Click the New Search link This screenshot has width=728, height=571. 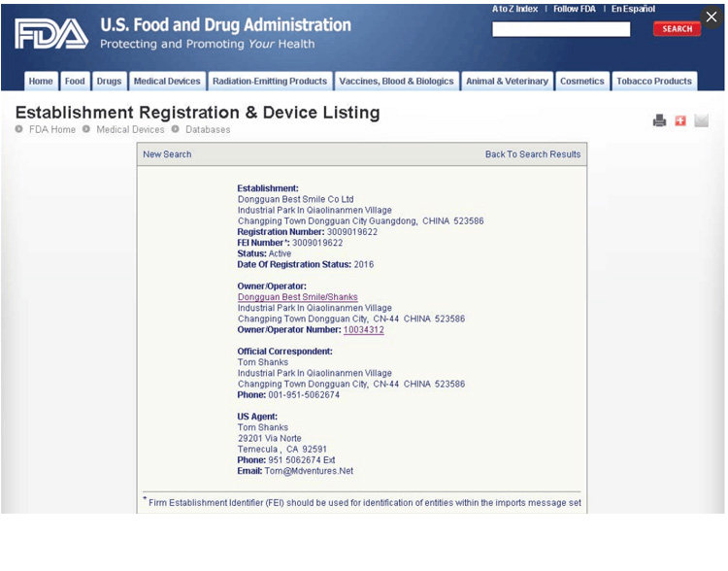tap(167, 154)
